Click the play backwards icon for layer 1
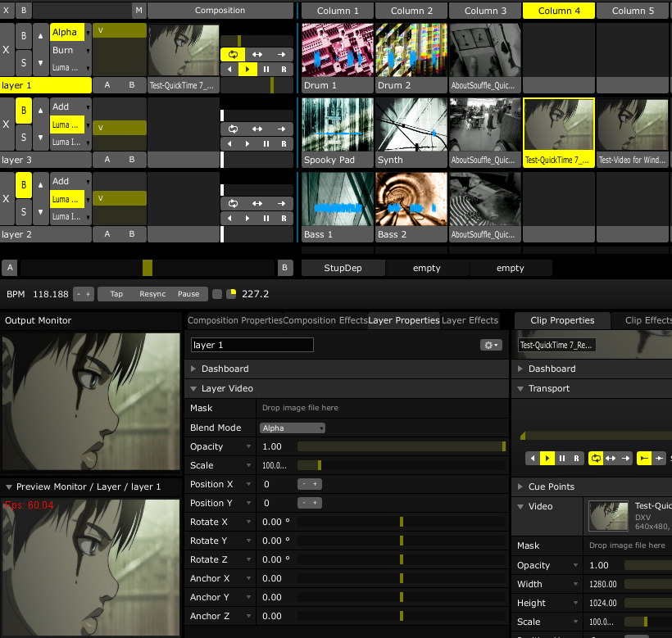 tap(229, 70)
